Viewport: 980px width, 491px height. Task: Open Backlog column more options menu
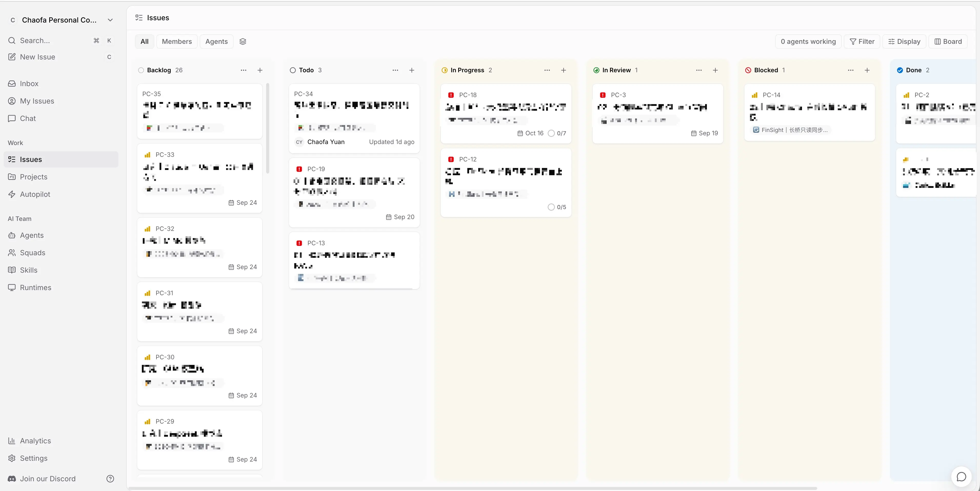click(244, 70)
